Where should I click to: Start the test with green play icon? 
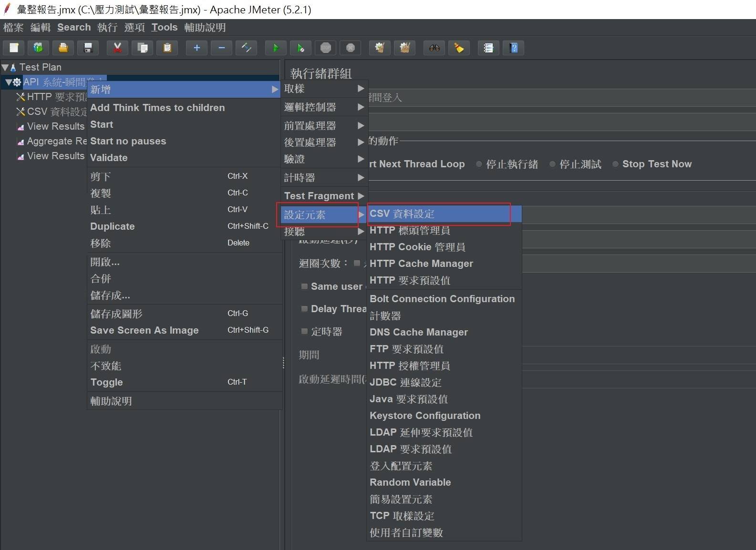pos(276,48)
